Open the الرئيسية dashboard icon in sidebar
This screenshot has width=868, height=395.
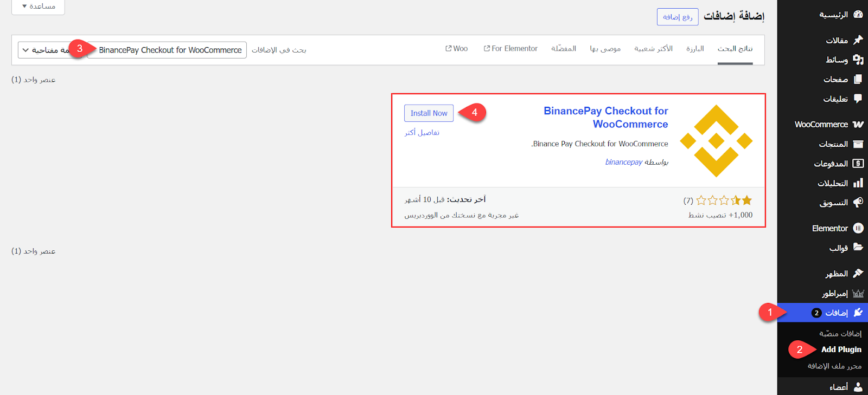coord(858,15)
